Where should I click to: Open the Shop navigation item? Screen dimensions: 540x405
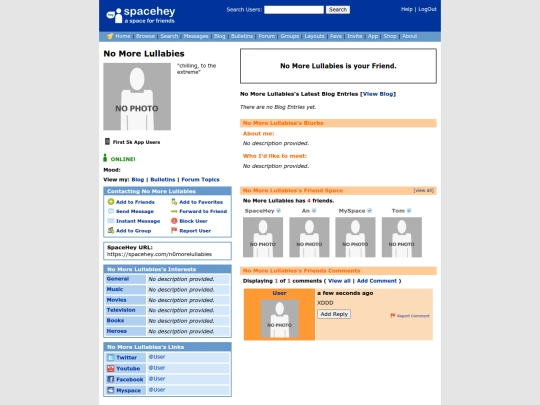[390, 36]
